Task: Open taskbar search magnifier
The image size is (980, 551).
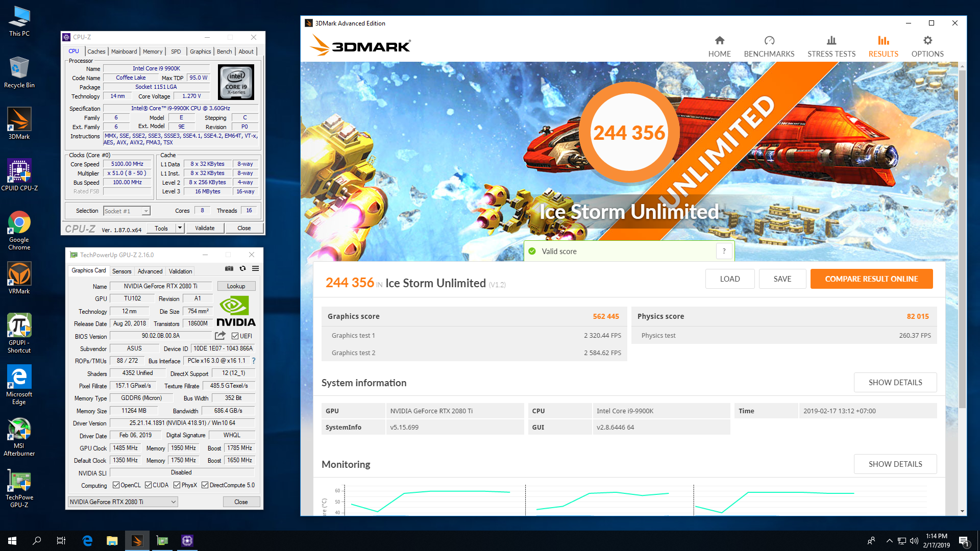Action: pyautogui.click(x=37, y=541)
